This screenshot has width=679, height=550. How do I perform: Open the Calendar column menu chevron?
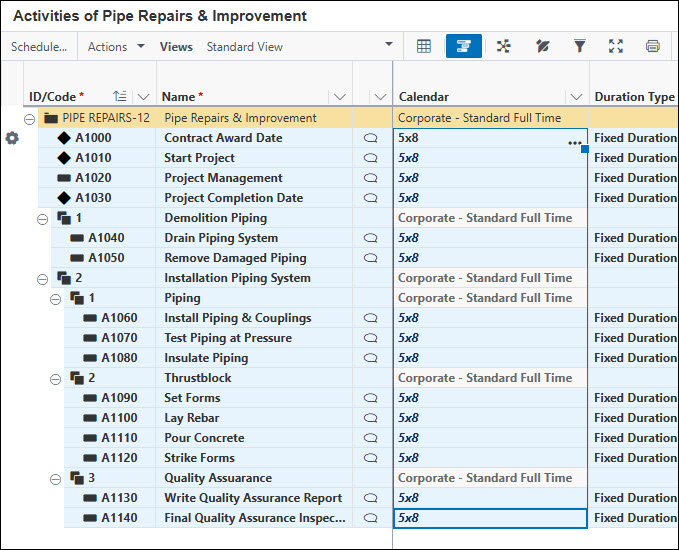[576, 97]
